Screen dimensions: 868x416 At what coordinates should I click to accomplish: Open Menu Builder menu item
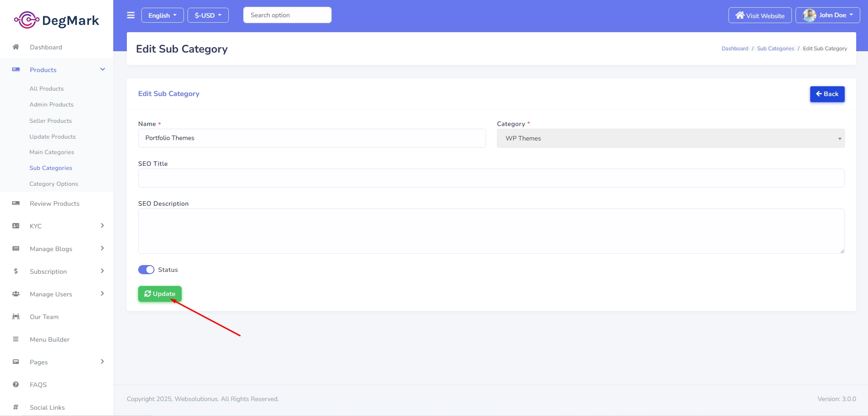[x=50, y=339]
